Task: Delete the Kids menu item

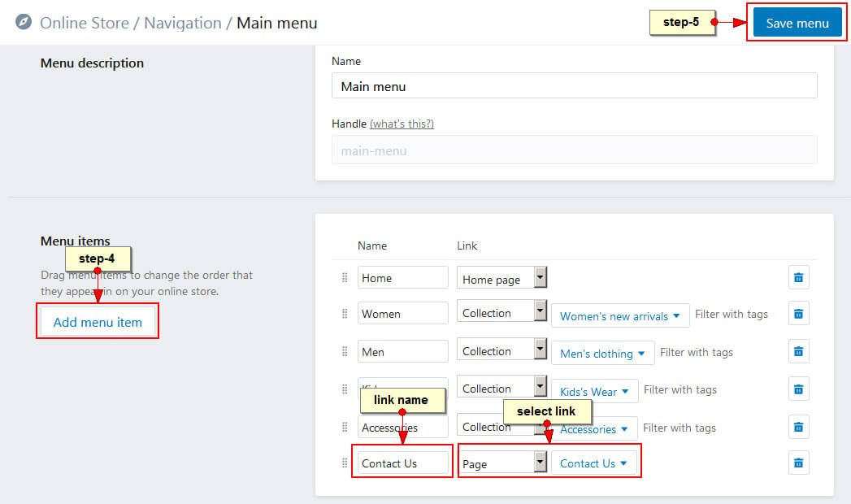Action: [797, 389]
